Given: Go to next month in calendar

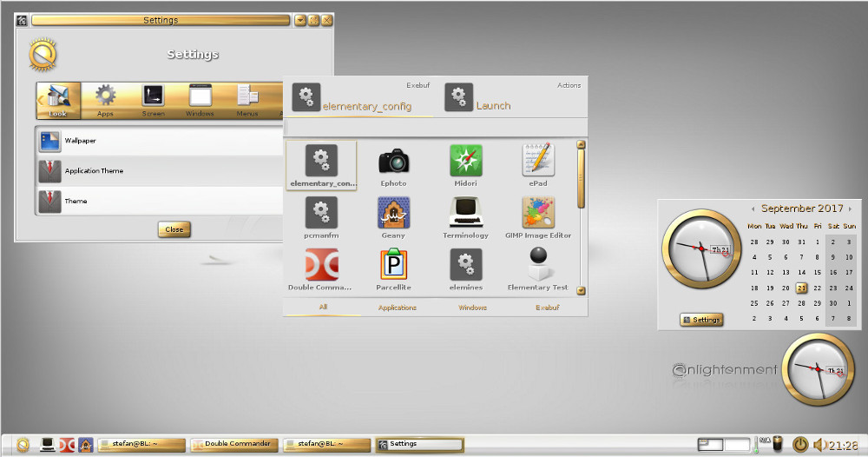Looking at the screenshot, I should coord(851,209).
